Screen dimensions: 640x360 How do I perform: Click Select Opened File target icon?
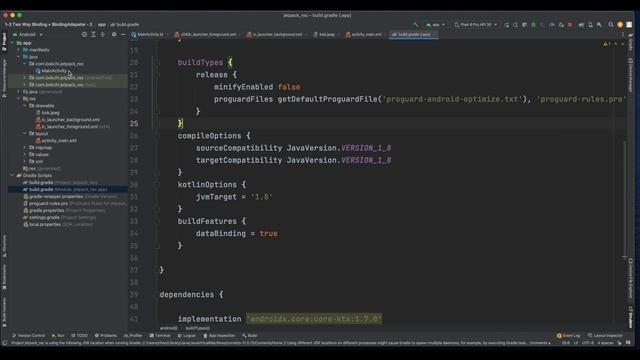point(84,35)
